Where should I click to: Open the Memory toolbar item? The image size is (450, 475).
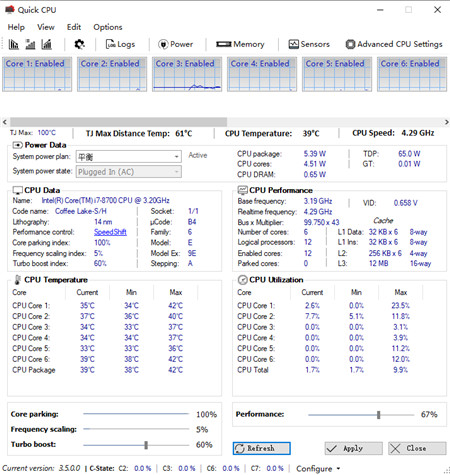click(x=240, y=44)
